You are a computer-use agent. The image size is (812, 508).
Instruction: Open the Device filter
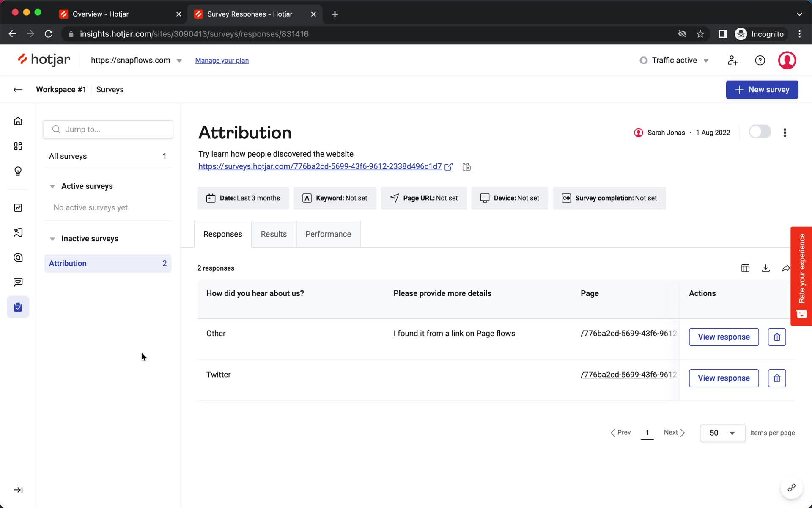point(510,198)
